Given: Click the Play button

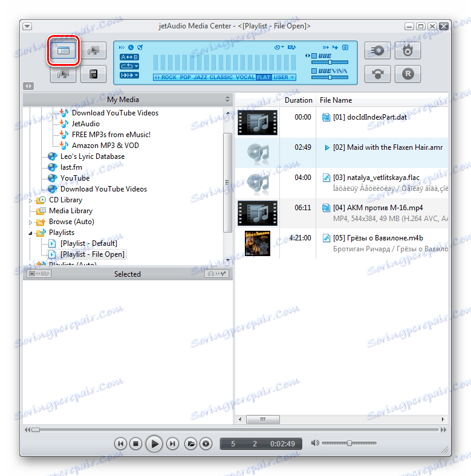Looking at the screenshot, I should [x=154, y=444].
